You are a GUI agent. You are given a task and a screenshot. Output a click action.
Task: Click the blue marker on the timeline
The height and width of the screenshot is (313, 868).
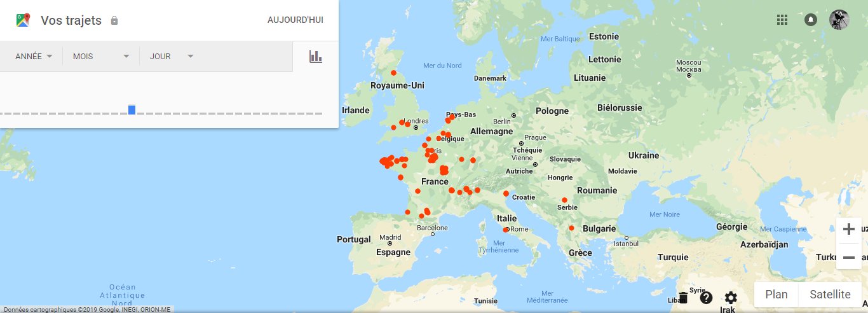point(132,110)
